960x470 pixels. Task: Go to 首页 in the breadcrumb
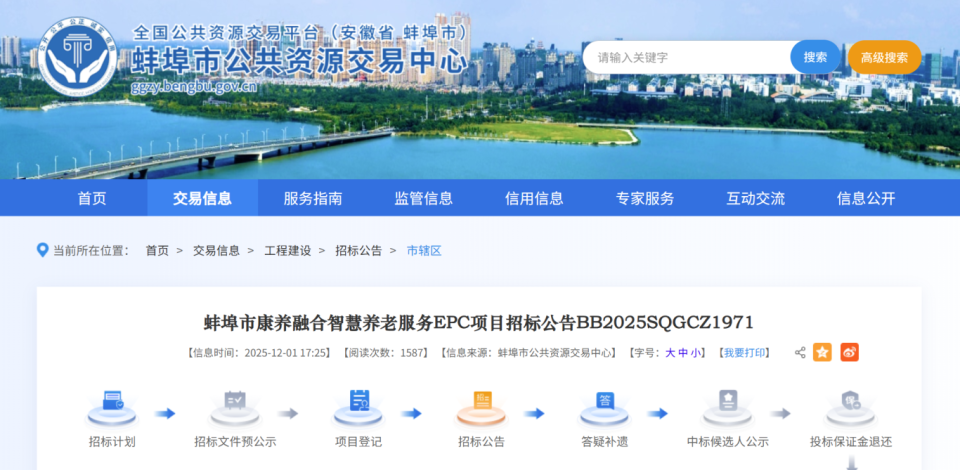[x=157, y=250]
